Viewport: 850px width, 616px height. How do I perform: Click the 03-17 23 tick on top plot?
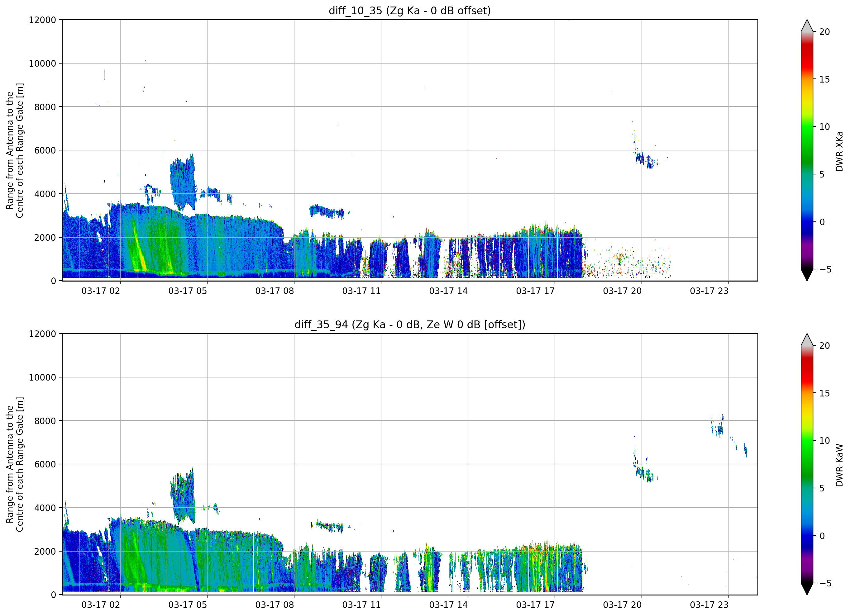coord(709,291)
